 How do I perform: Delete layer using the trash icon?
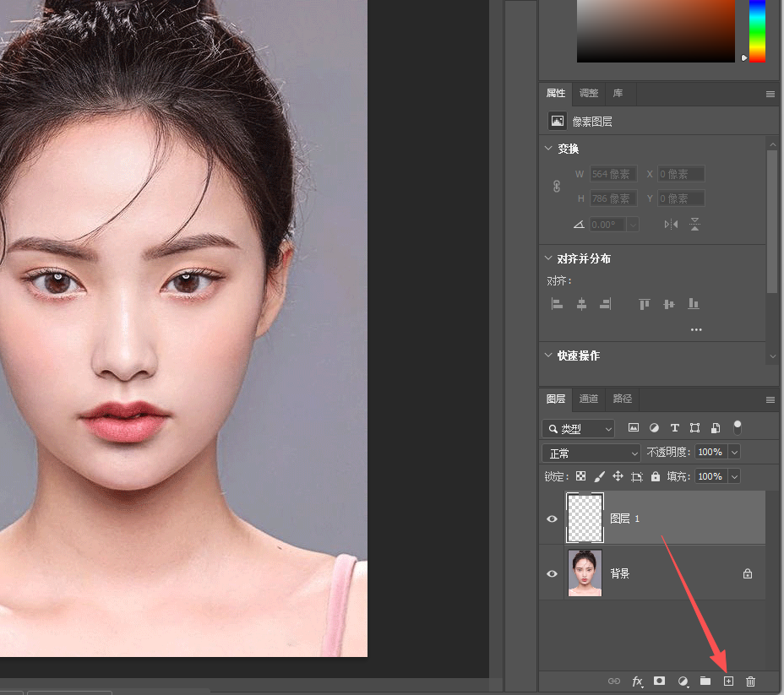[x=750, y=681]
